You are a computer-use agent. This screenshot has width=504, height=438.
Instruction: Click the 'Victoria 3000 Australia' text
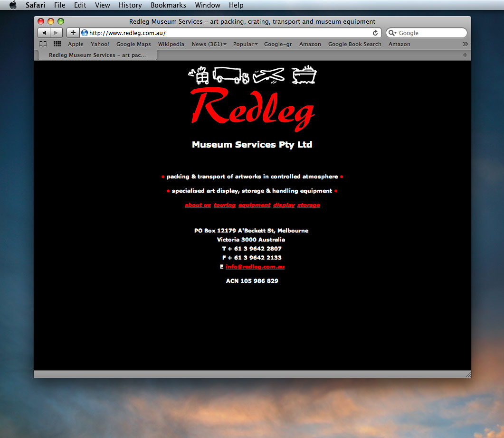coord(251,240)
